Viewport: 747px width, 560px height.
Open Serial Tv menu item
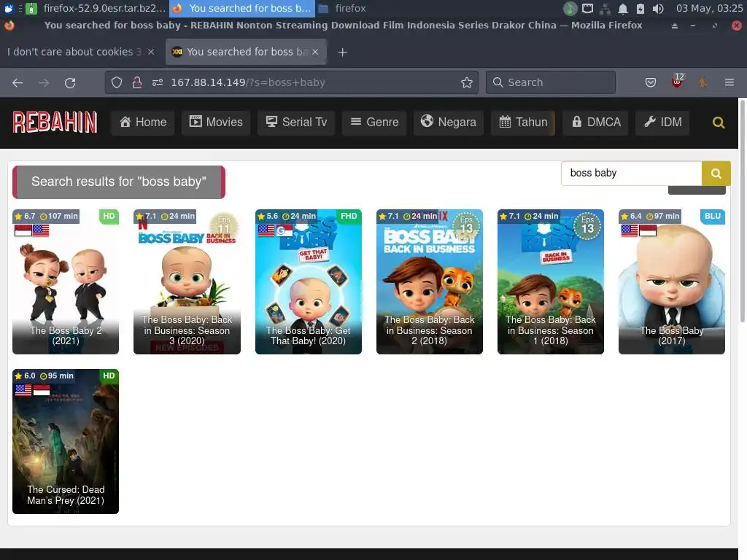click(x=296, y=122)
